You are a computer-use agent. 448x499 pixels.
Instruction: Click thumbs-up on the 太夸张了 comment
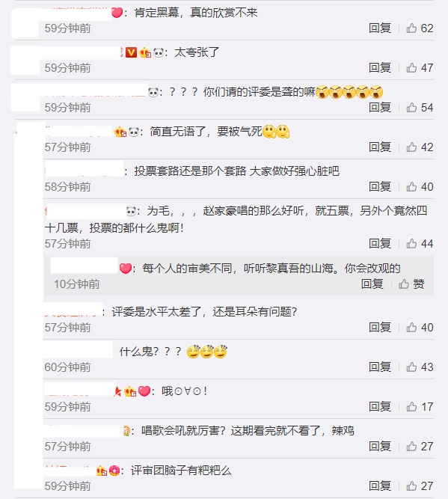420,68
